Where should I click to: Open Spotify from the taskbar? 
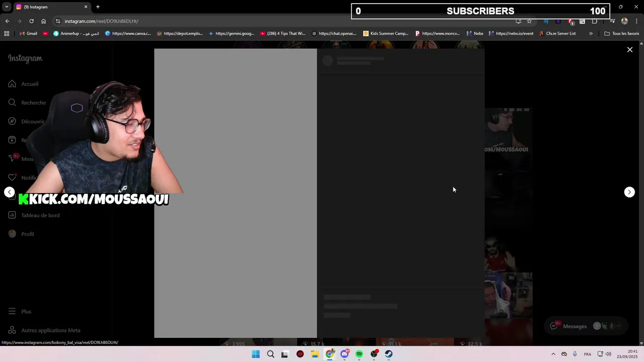[x=359, y=354]
